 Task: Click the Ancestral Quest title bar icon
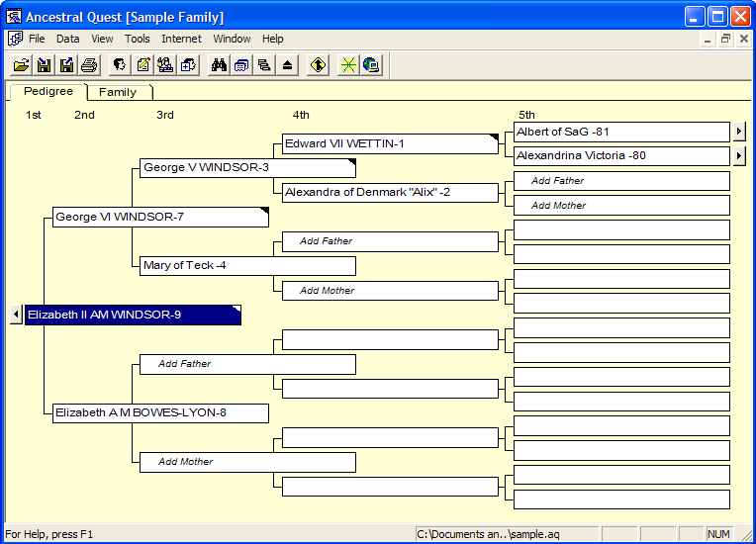(14, 17)
